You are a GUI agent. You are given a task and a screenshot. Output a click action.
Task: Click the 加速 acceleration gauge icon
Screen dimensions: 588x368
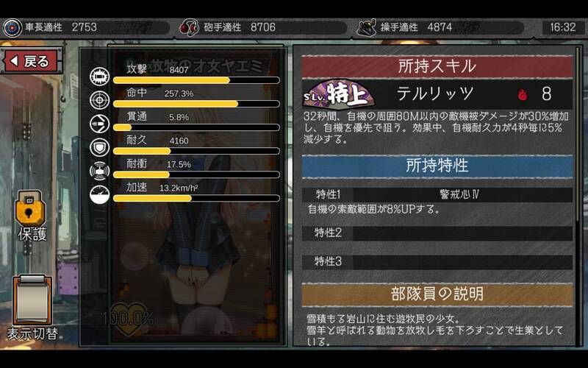point(100,194)
